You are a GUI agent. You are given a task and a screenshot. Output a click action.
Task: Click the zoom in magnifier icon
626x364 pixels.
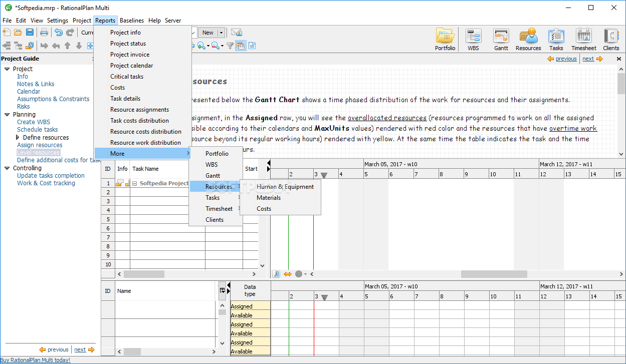click(201, 46)
